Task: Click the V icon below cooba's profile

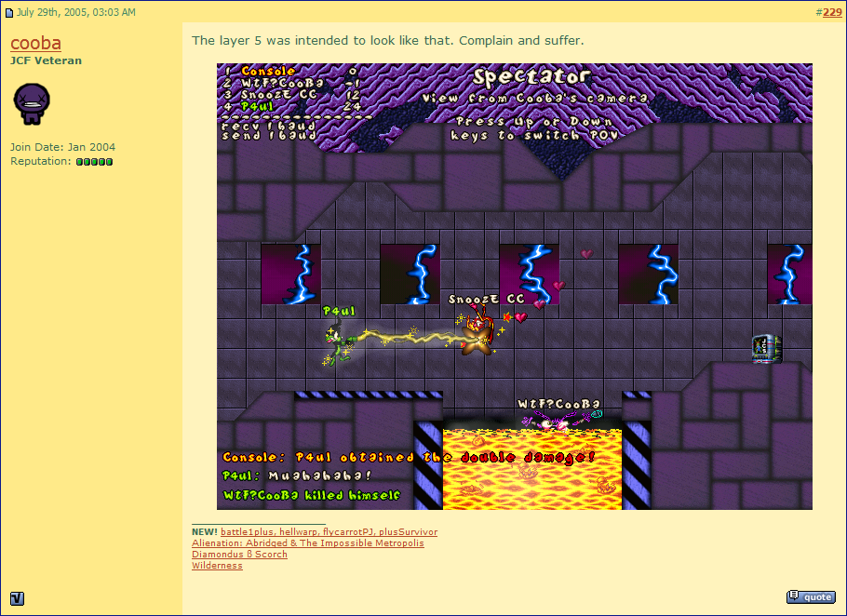Action: (18, 598)
